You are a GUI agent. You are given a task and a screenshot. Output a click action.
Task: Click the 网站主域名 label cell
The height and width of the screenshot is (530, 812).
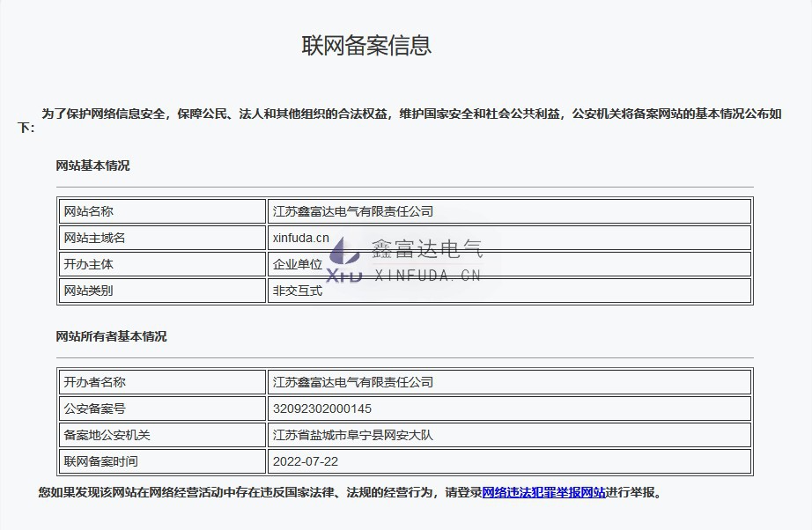coord(163,238)
